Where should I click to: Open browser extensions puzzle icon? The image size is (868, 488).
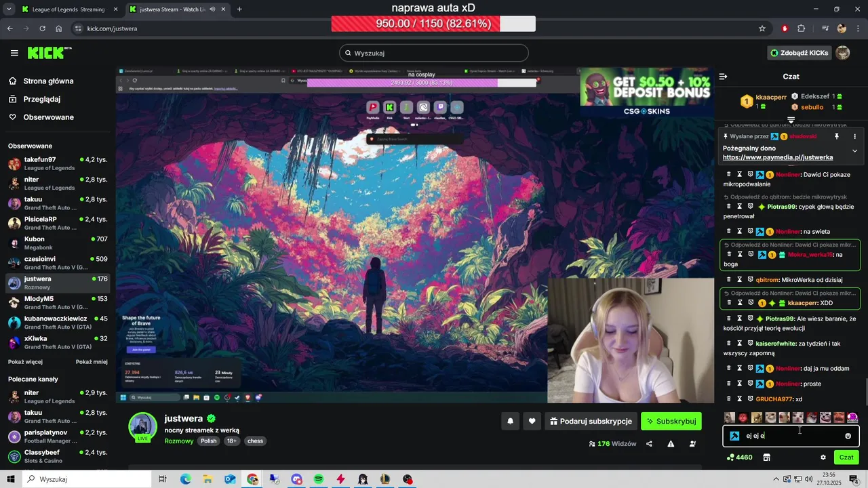coord(801,28)
